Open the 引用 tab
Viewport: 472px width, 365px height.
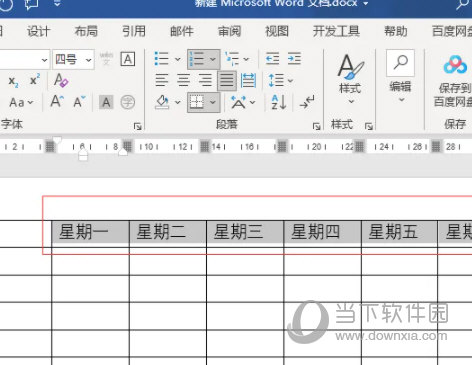pos(134,31)
